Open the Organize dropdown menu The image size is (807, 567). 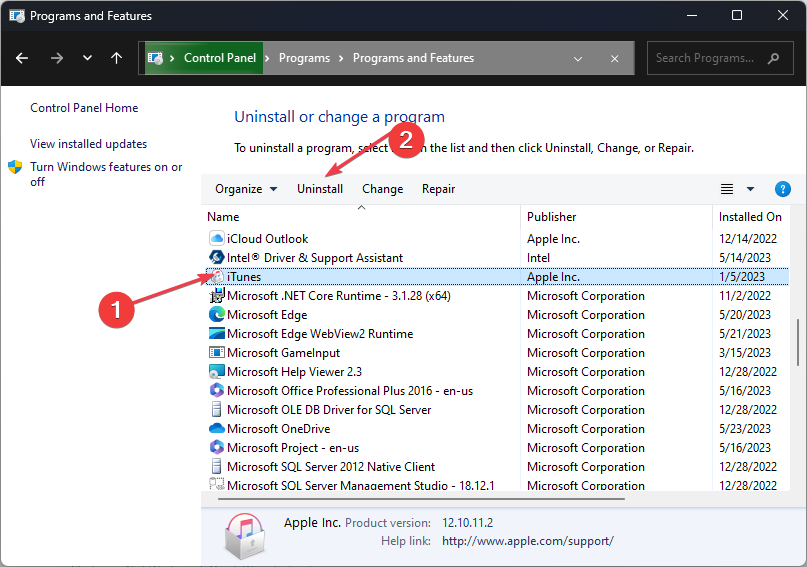point(246,189)
